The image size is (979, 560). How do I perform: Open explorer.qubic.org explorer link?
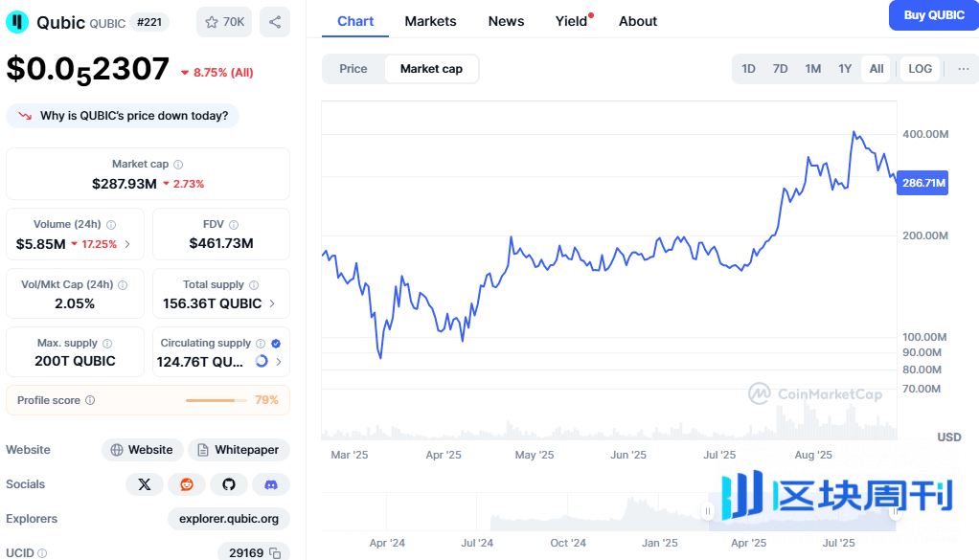point(229,519)
